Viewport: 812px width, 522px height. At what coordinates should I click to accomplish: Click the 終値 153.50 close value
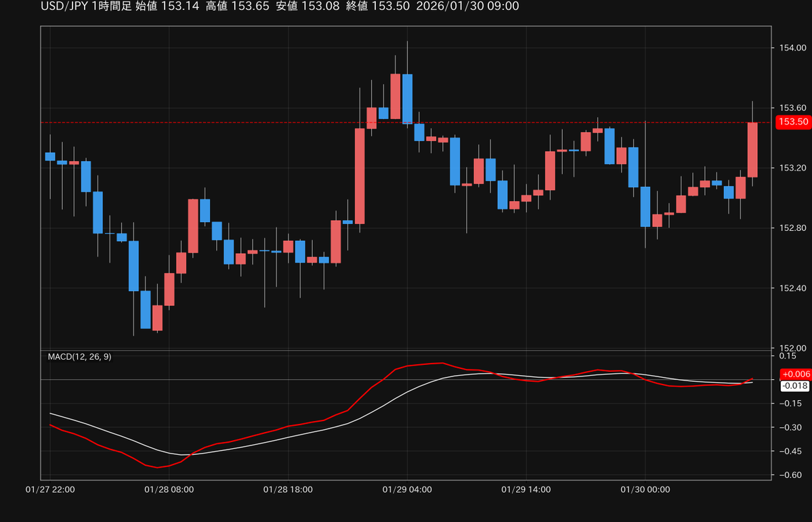coord(378,6)
